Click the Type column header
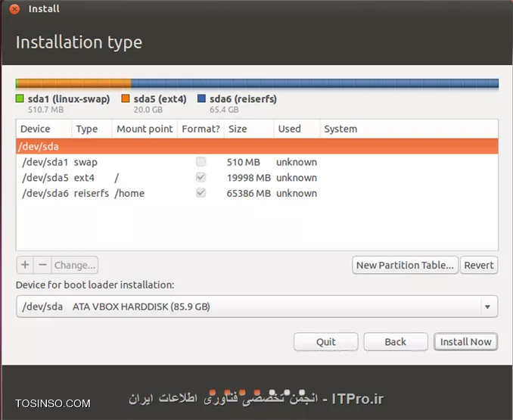This screenshot has width=513, height=420. pos(92,129)
